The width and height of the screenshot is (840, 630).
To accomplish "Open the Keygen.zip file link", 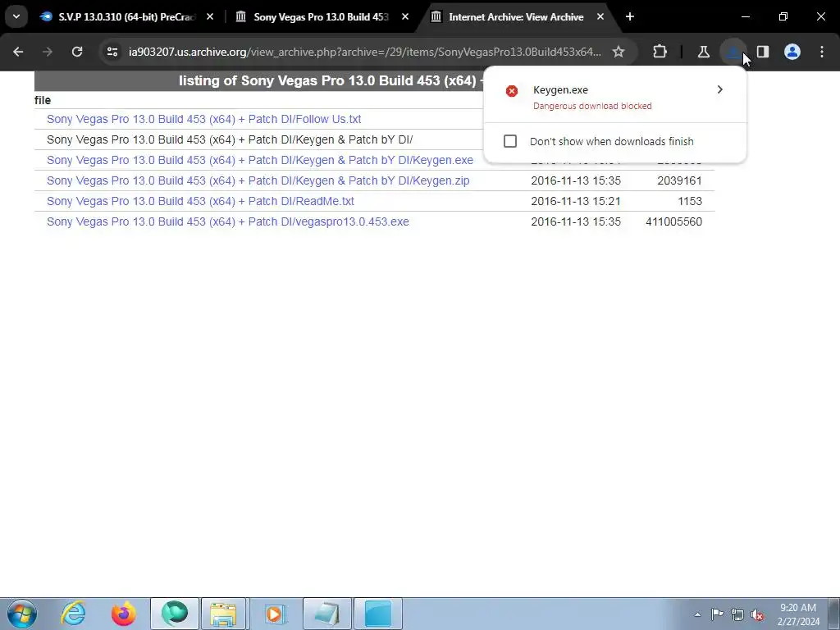I will 258,180.
